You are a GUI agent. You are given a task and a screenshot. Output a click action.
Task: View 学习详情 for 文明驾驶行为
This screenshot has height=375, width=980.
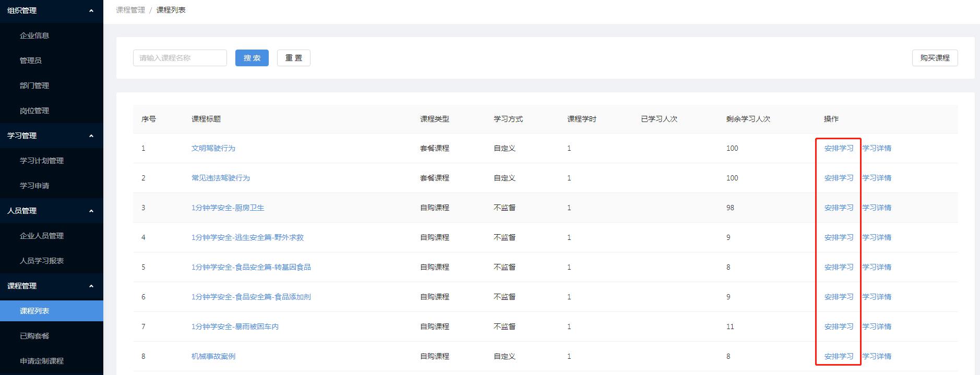tap(877, 148)
